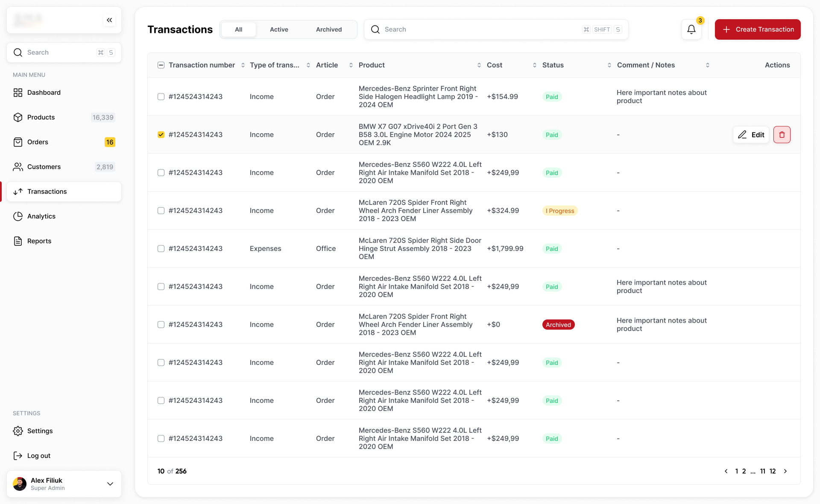The image size is (820, 504).
Task: Click the Create Transaction button
Action: [757, 29]
